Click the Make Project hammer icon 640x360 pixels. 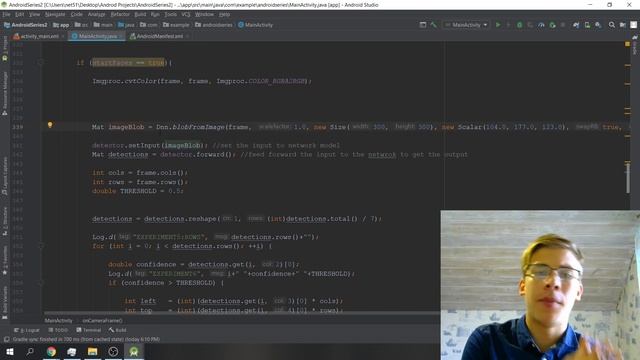tap(433, 25)
